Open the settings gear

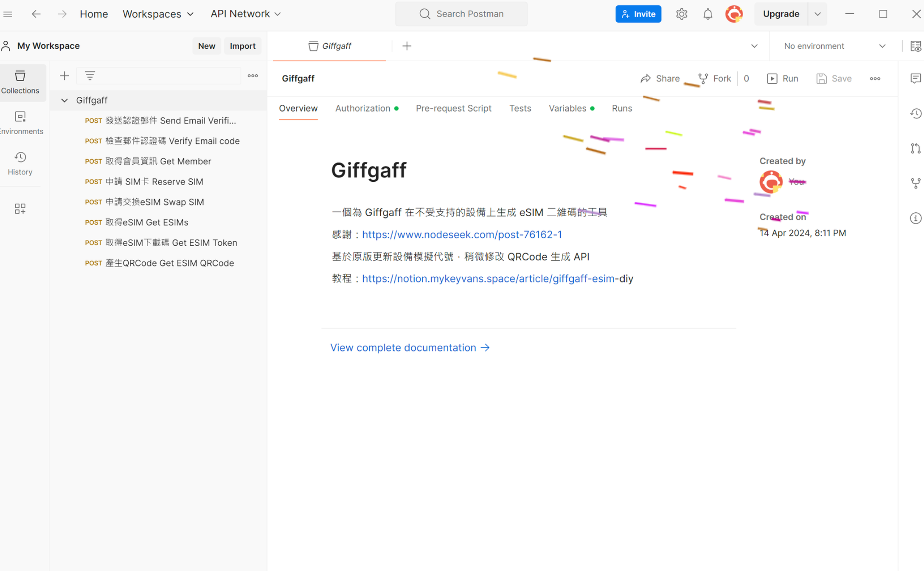(681, 14)
